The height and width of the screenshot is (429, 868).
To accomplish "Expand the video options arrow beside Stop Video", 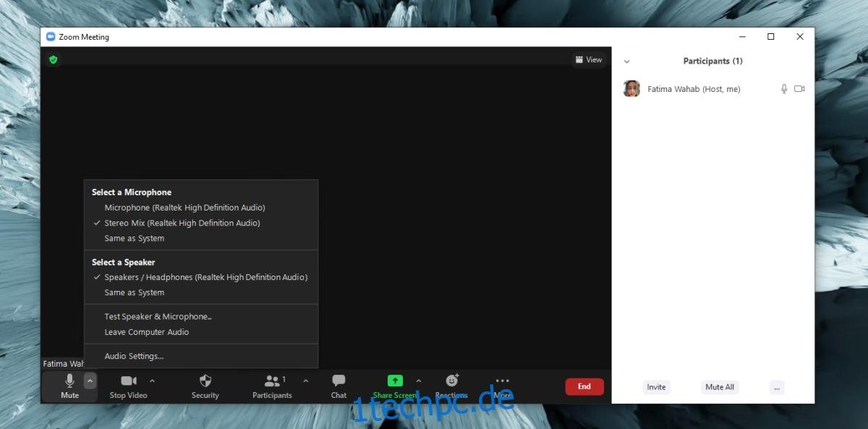I will coord(152,381).
